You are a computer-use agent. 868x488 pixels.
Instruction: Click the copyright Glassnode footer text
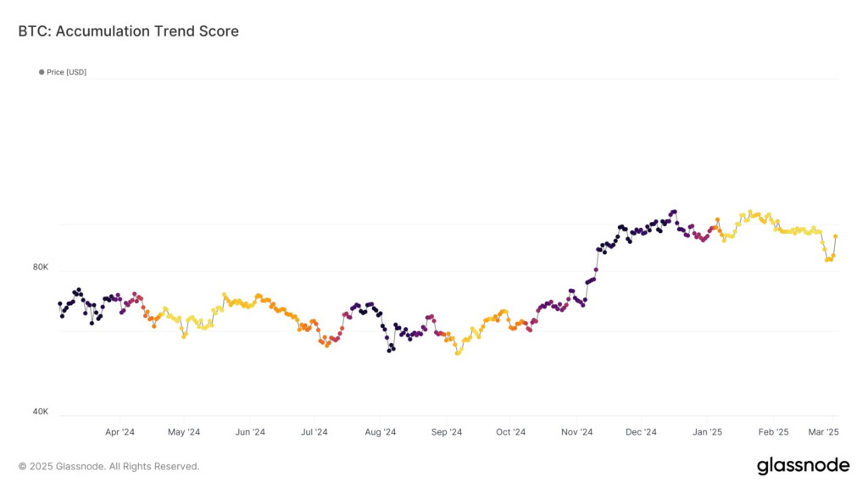click(109, 466)
